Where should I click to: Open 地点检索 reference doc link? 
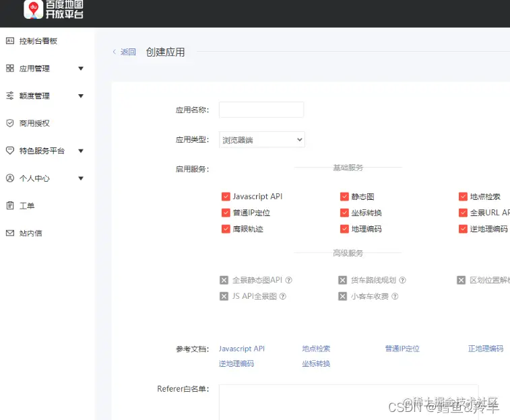point(316,349)
